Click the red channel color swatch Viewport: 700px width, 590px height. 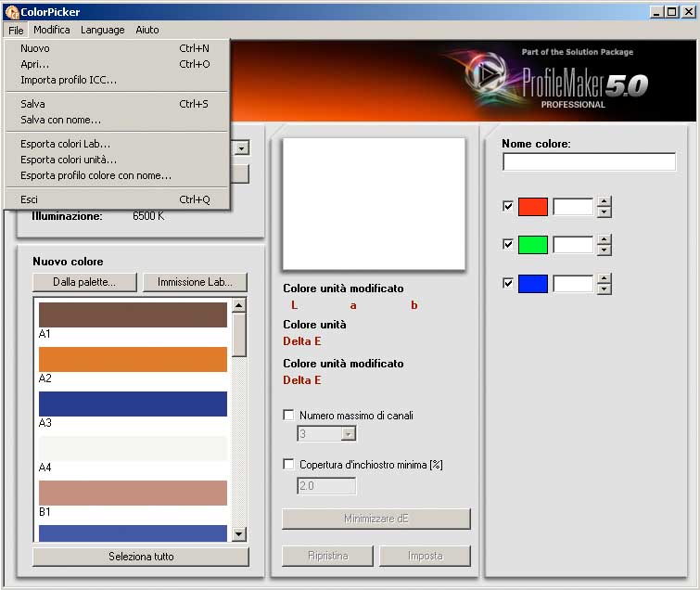[x=533, y=207]
